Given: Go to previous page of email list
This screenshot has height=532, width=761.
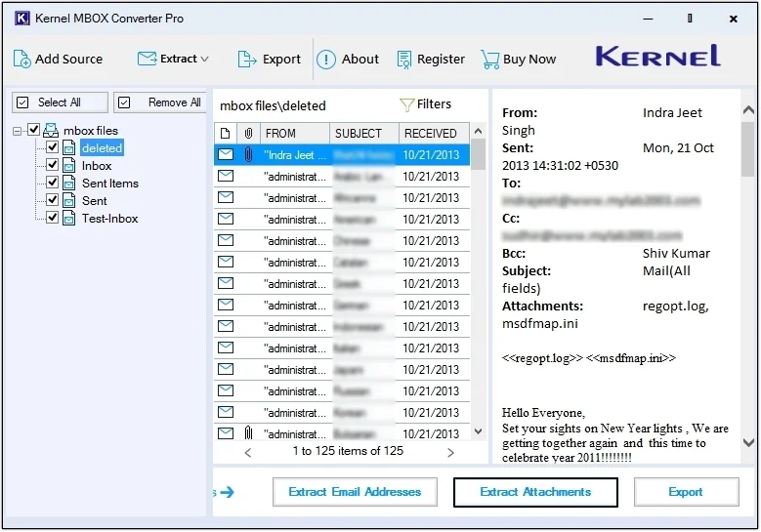Looking at the screenshot, I should pos(248,453).
